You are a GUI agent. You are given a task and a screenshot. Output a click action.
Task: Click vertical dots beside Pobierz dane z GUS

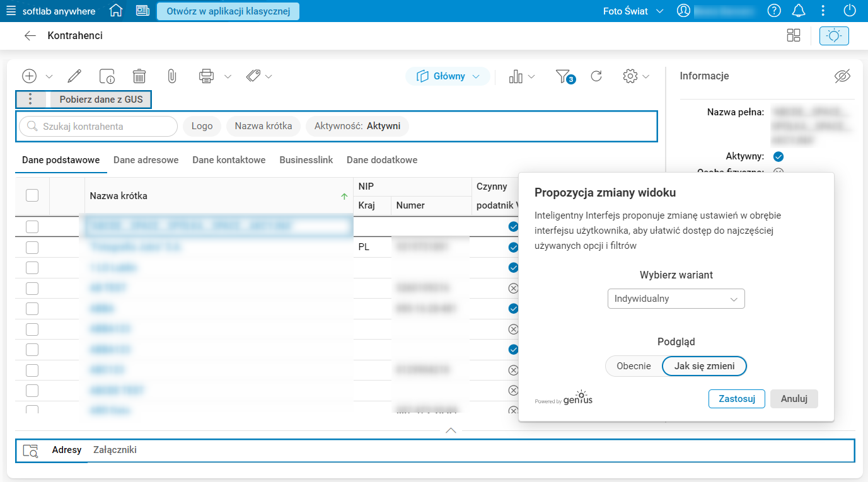coord(32,100)
